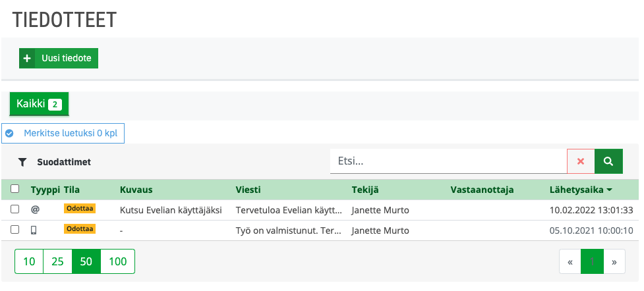Click the green magnifier search button
This screenshot has width=644, height=291.
point(608,161)
